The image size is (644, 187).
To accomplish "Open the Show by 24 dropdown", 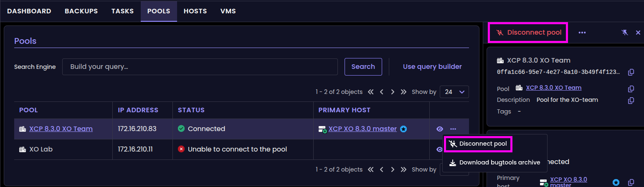I will click(454, 92).
